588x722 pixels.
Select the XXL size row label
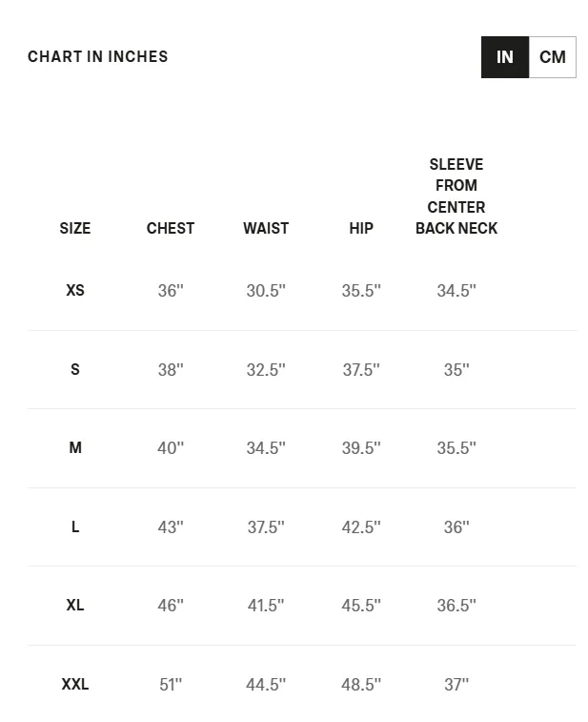75,684
